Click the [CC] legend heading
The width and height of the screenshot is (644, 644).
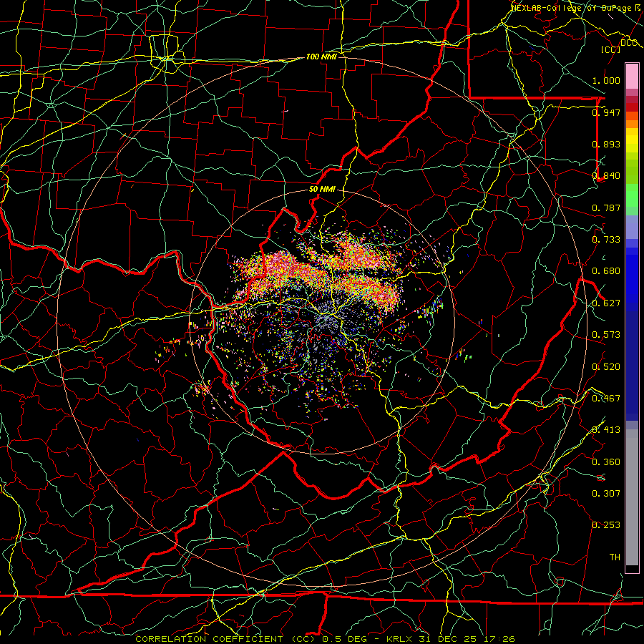[610, 49]
